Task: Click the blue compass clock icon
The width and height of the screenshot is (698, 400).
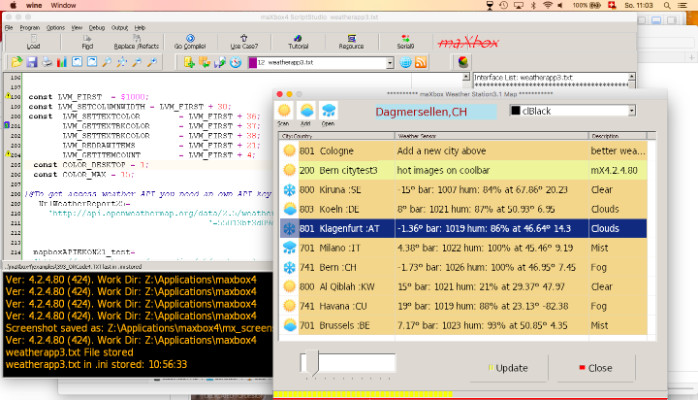Action: [x=235, y=62]
